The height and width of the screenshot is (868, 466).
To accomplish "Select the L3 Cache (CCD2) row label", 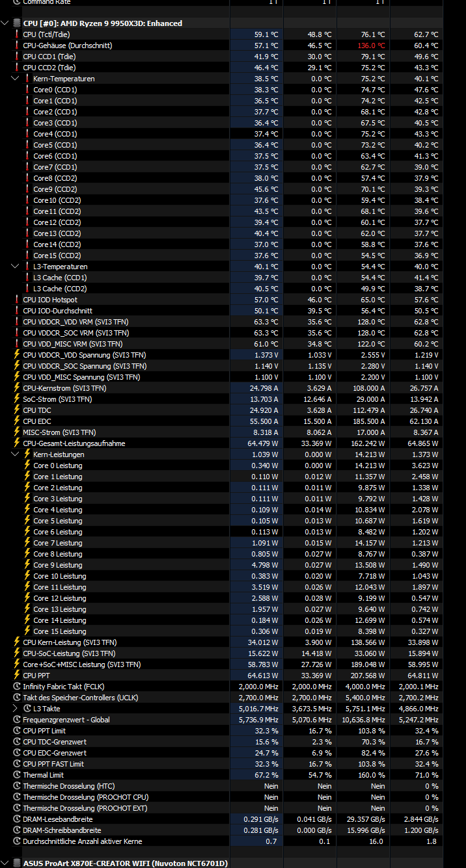I will [x=60, y=289].
